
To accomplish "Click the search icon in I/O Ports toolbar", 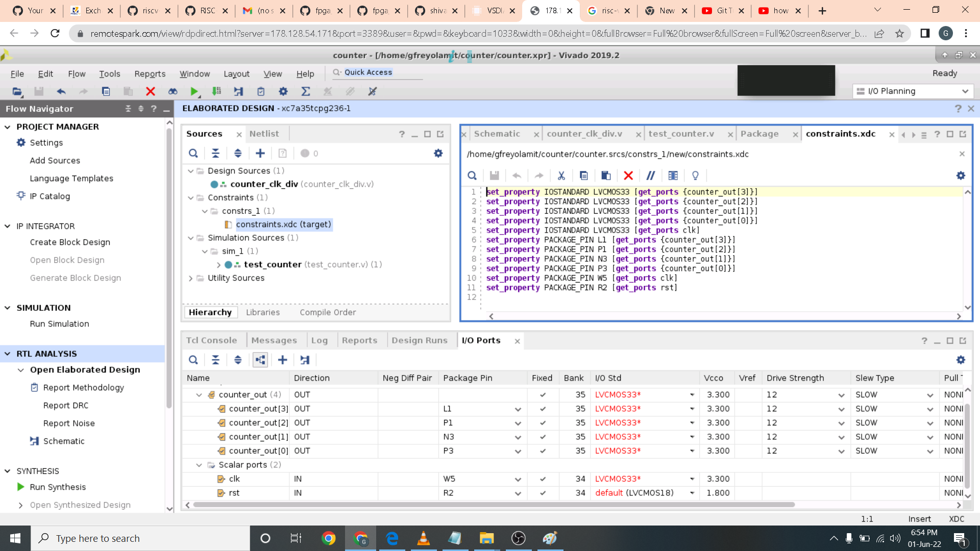I will pos(193,360).
